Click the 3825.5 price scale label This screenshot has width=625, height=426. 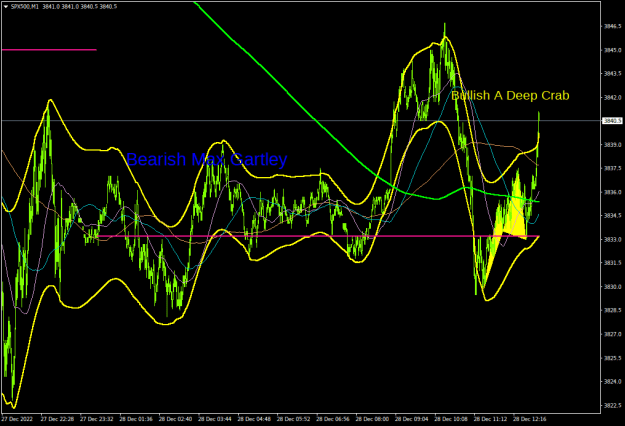pos(612,358)
